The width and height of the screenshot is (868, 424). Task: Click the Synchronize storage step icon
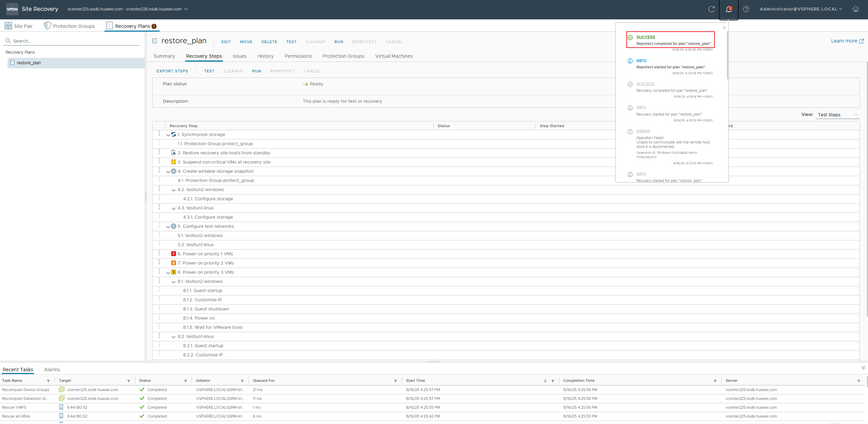pos(174,134)
